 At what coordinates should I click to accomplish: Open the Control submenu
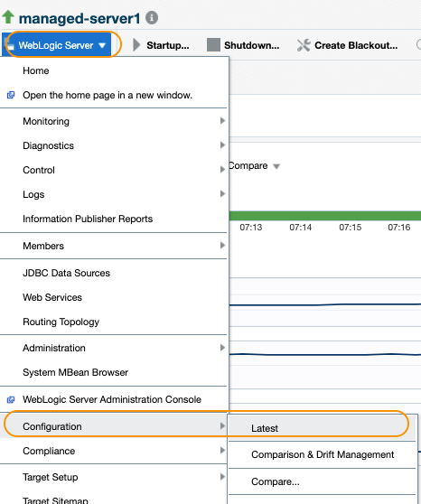pos(114,170)
